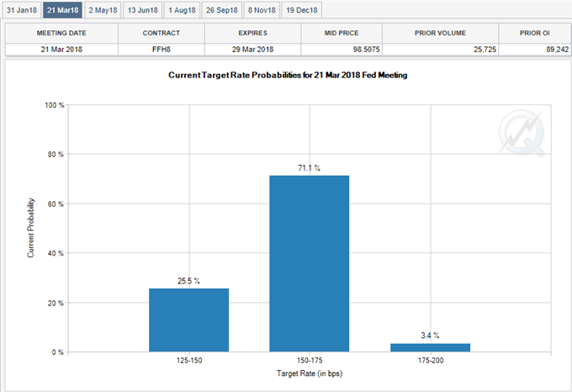Click the 3.4 % data label
Viewport: 572px width, 392px height.
pos(430,336)
